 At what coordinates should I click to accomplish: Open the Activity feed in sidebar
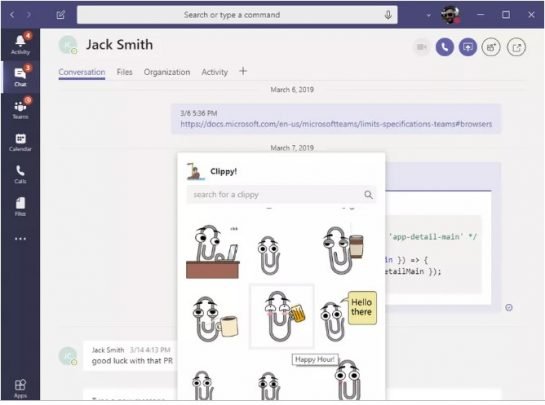point(20,44)
